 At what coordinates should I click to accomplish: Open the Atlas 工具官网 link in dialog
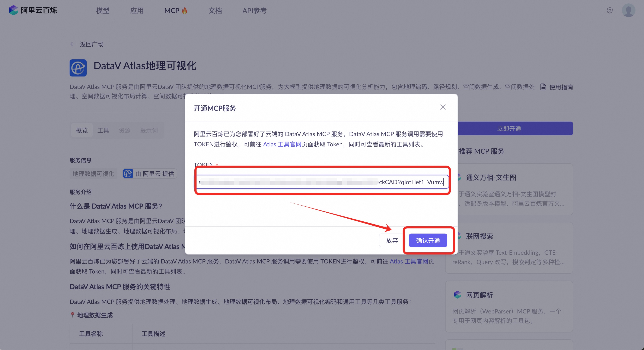(x=282, y=144)
